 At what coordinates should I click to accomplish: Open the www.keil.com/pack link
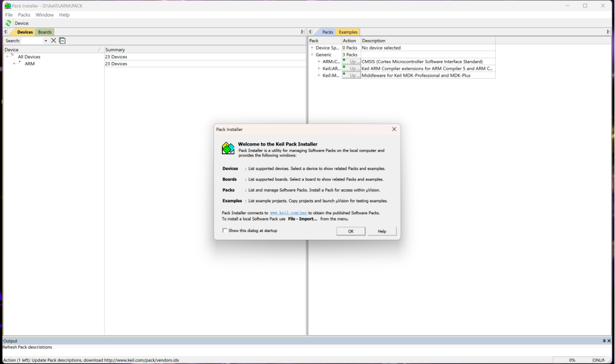288,213
